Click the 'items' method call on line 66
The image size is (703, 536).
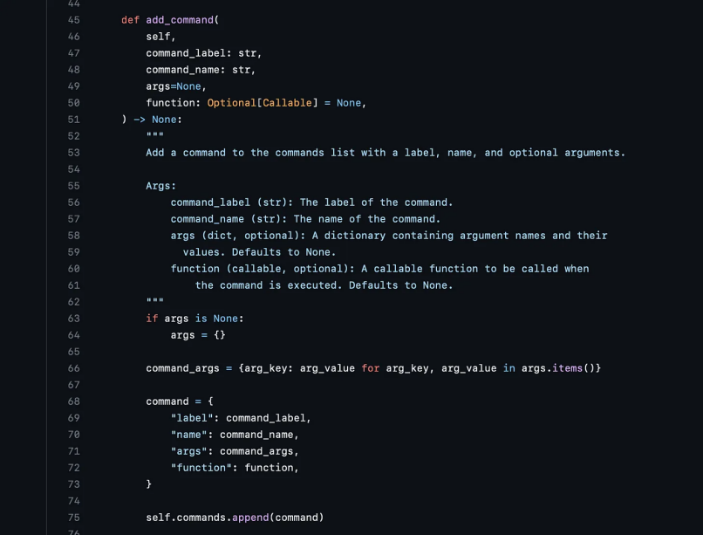coord(567,368)
